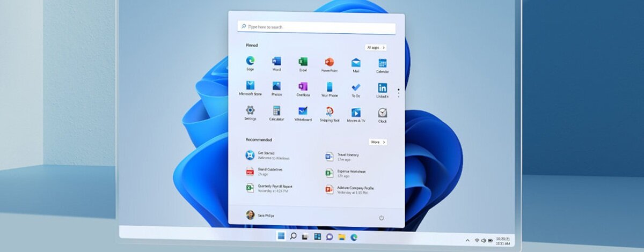Screen dimensions: 644x252
Task: Open Wi-Fi network status icon
Action: tap(477, 240)
